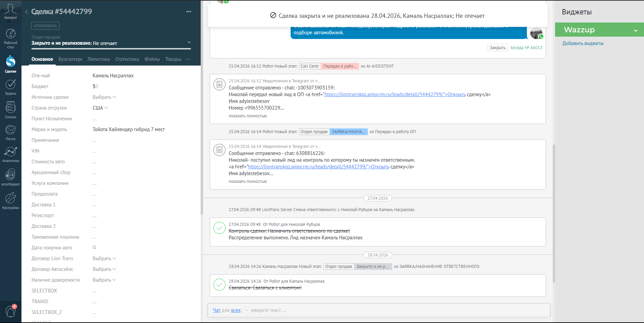Open chat type dropdown arrow near всех
The width and height of the screenshot is (644, 323).
[x=247, y=310]
